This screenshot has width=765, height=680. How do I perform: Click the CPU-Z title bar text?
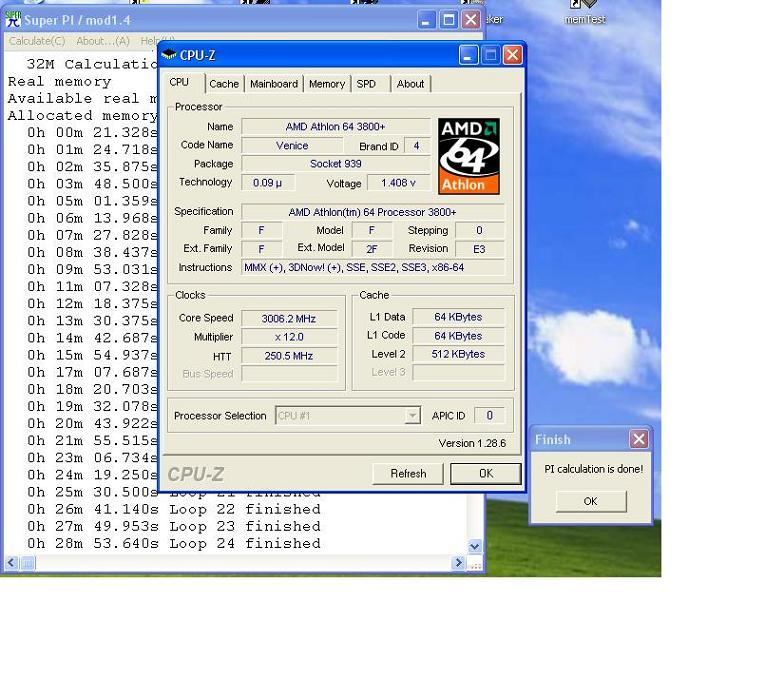(x=198, y=55)
